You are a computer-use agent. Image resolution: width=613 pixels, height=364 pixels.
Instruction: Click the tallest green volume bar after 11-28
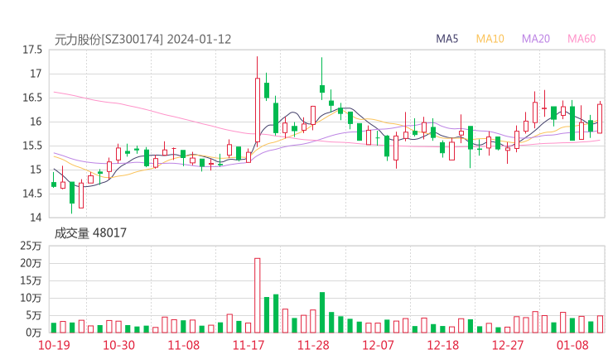pos(322,313)
